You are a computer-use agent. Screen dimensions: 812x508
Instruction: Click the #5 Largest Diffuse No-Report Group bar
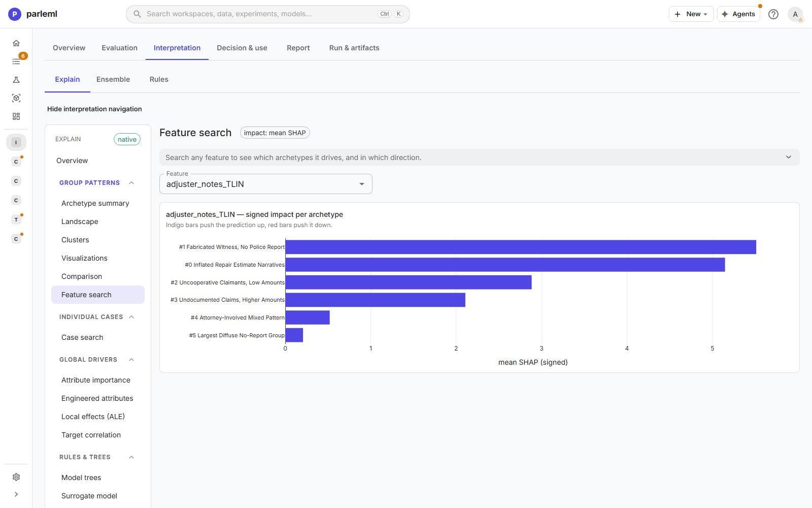(294, 335)
